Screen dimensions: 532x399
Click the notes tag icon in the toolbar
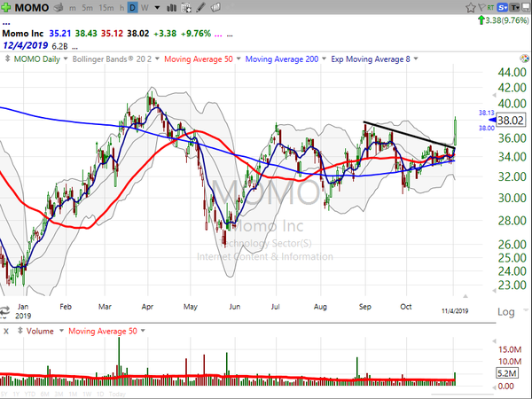coord(215,7)
